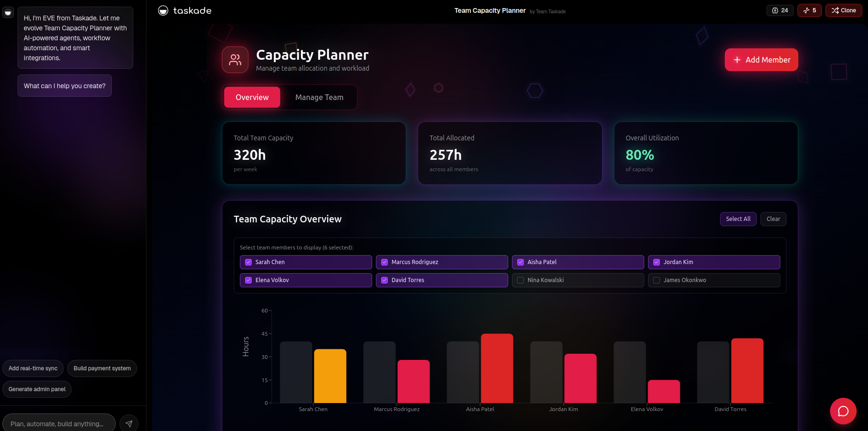Image resolution: width=868 pixels, height=431 pixels.
Task: Check the James Okonkwo team member
Action: 657,280
